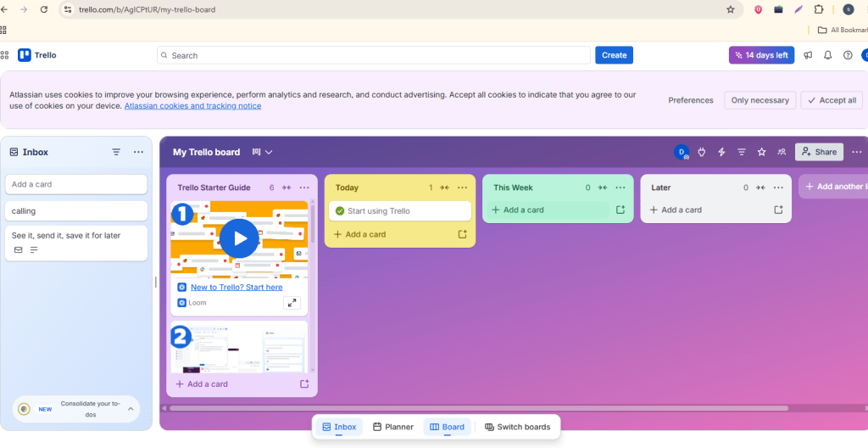The width and height of the screenshot is (868, 448).
Task: Open the second Starter Guide card thumbnail
Action: click(239, 347)
